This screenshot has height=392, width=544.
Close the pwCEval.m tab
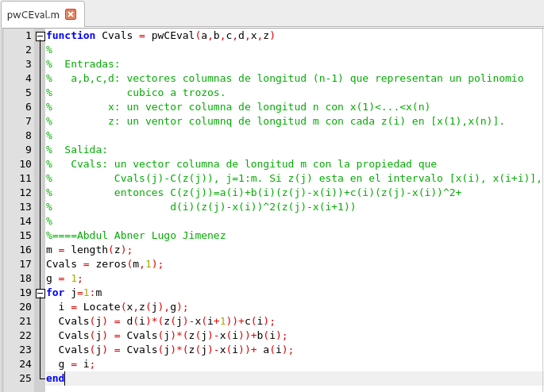71,14
